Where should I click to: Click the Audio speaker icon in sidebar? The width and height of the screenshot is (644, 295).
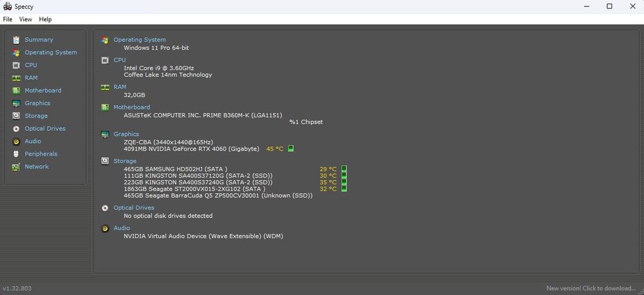tap(16, 141)
